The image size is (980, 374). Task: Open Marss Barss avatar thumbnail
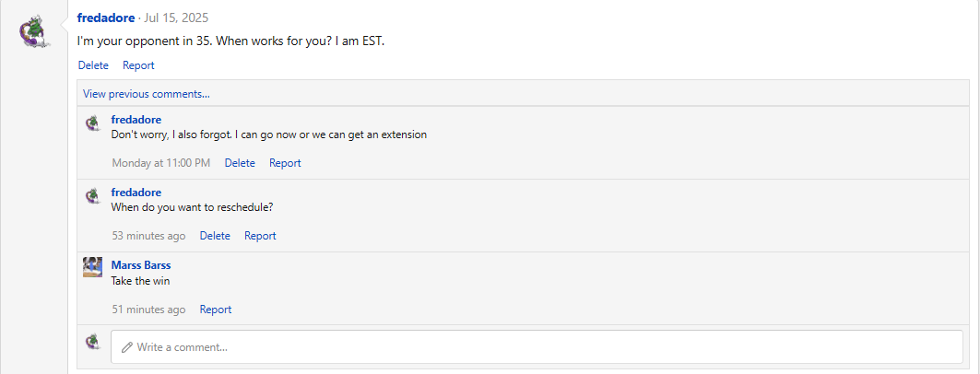tap(92, 266)
